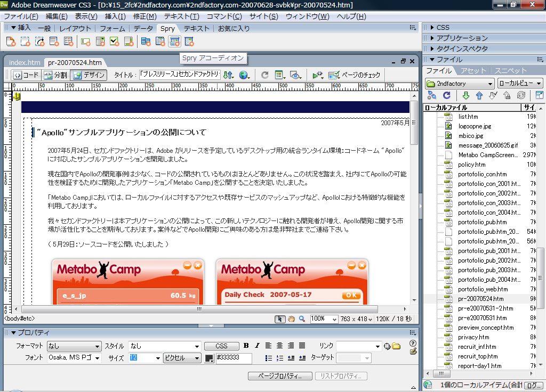Click the ログ... button in Files panel
Image resolution: width=546 pixels, height=392 pixels.
pos(534,385)
